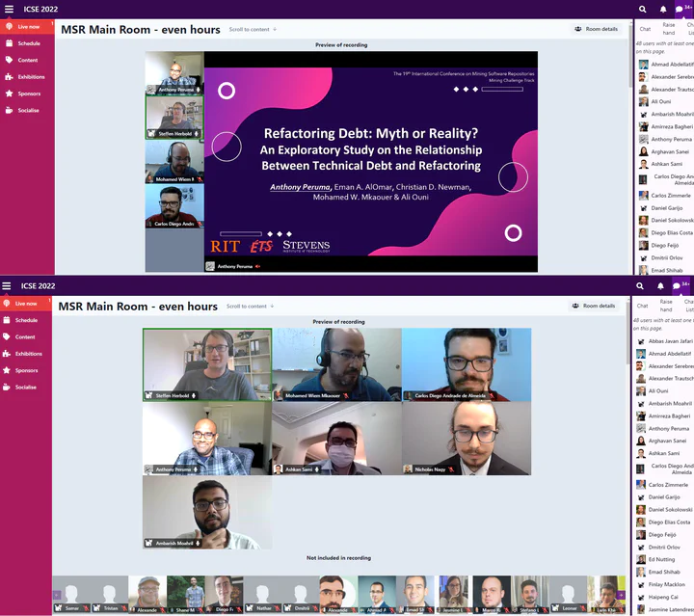Click the Socialise cup icon in upper sidebar
This screenshot has height=616, width=694.
[9, 110]
